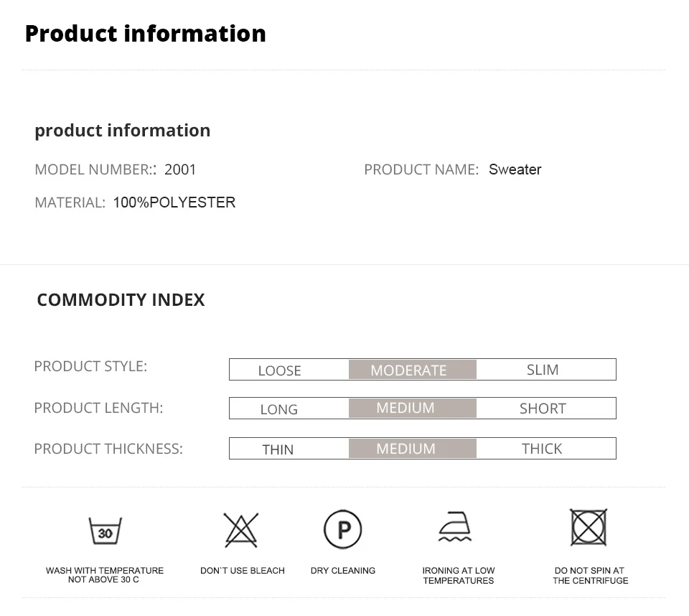Choose LONG product length

click(x=278, y=409)
